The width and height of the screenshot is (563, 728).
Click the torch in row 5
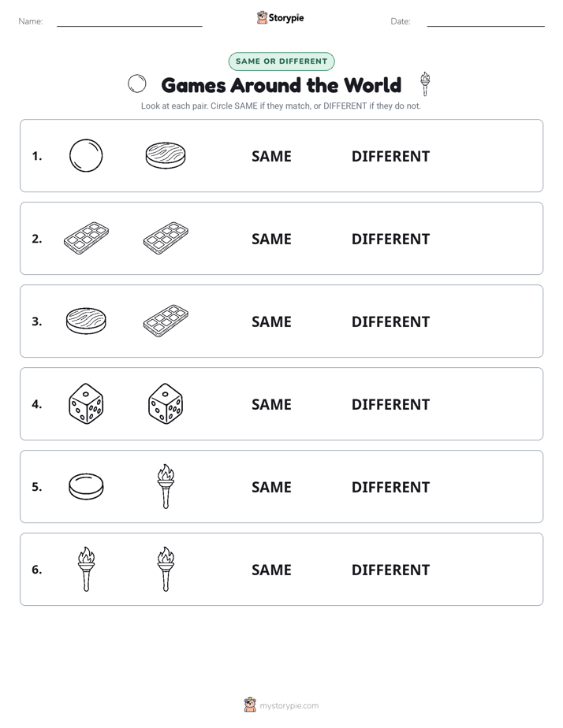pos(166,486)
